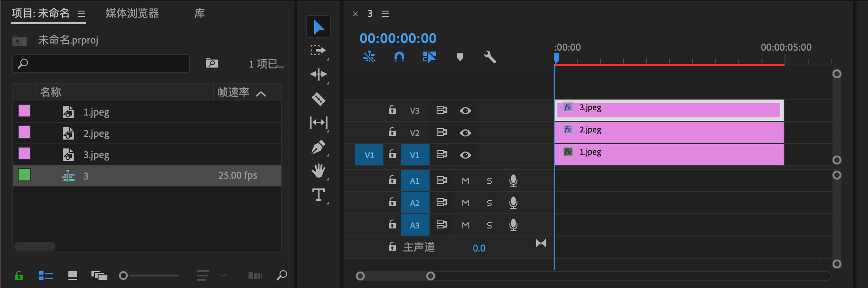This screenshot has height=288, width=868.
Task: Select the 2.jpeg clip on timeline
Action: point(668,132)
